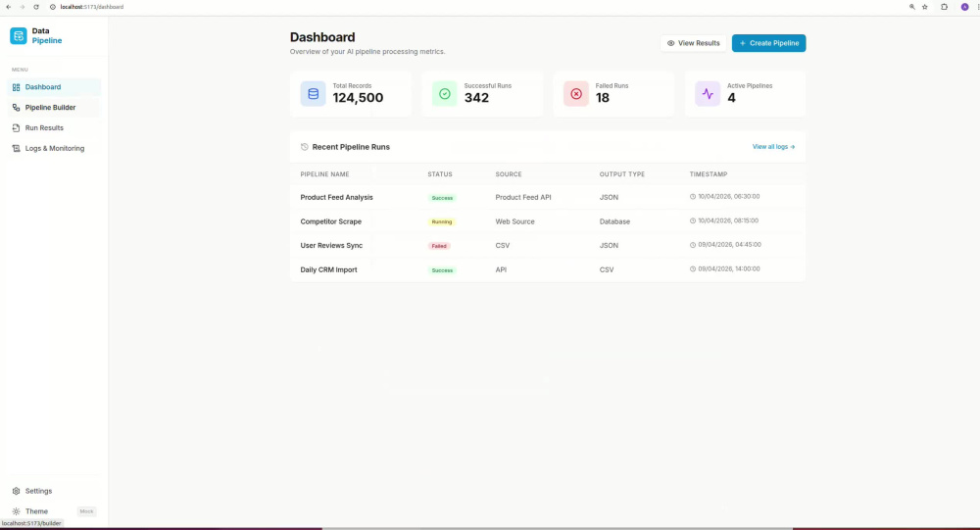Viewport: 980px width, 530px height.
Task: Click the Settings gear icon
Action: (x=17, y=491)
